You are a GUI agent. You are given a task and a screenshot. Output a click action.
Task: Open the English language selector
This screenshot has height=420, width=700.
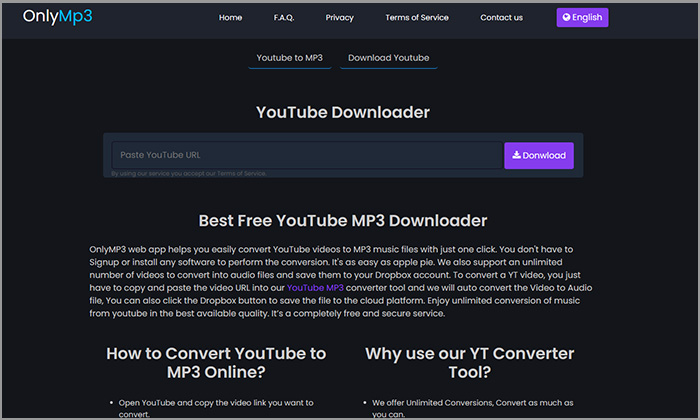coord(582,17)
